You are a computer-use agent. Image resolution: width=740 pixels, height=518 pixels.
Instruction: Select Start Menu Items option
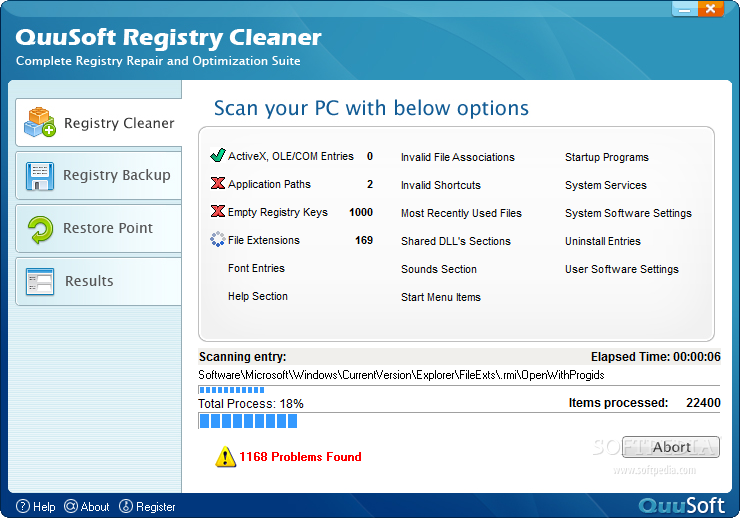click(441, 297)
